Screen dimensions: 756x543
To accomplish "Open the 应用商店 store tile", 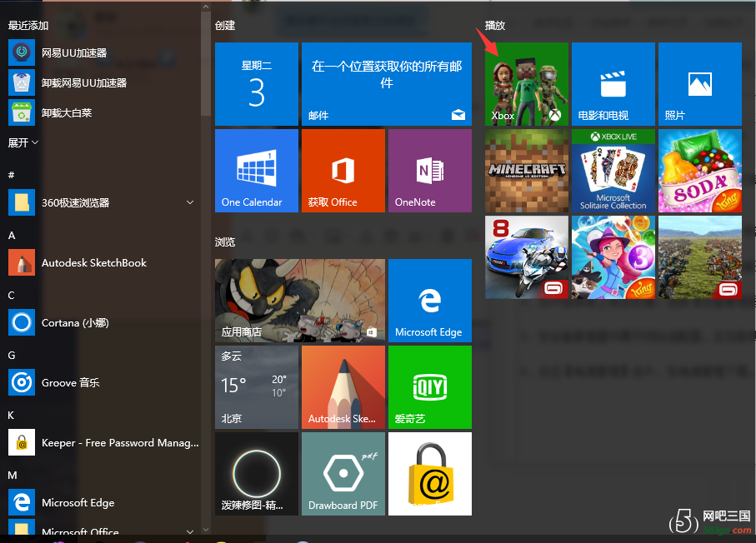I will (300, 301).
